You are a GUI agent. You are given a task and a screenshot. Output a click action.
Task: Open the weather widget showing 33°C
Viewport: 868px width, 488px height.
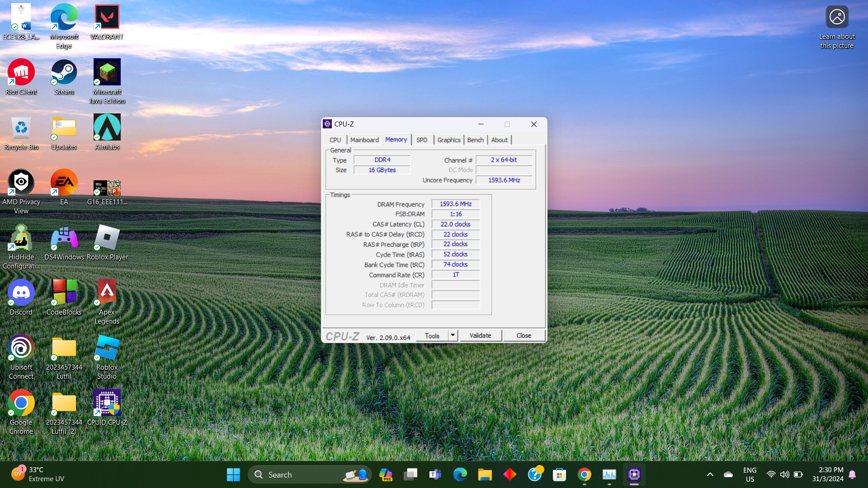click(x=38, y=474)
